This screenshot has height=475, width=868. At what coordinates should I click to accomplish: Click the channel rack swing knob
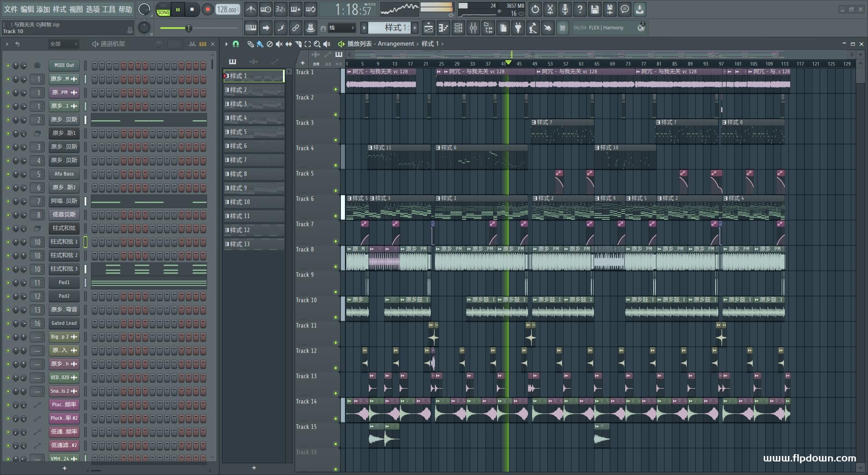[x=159, y=44]
